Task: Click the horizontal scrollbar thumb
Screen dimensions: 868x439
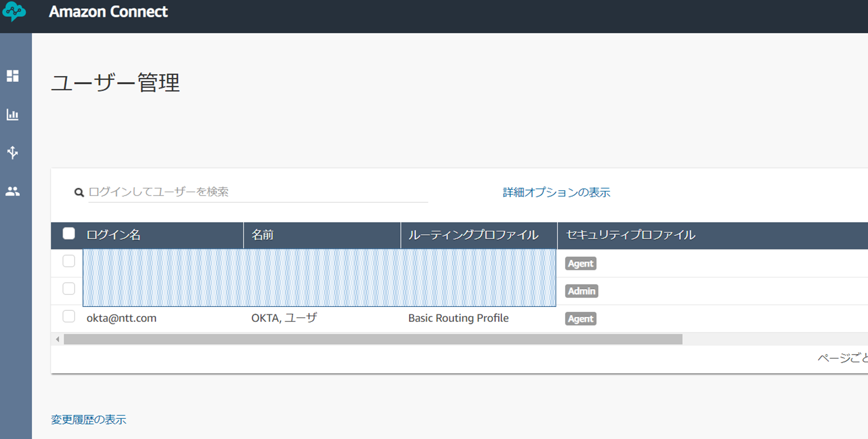Action: coord(373,339)
